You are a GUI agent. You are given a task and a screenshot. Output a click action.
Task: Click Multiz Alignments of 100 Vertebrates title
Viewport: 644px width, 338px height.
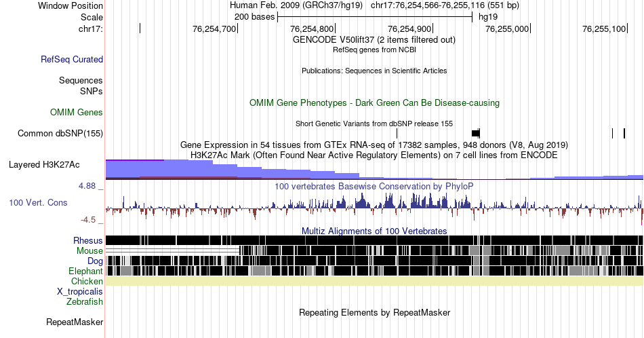[374, 231]
